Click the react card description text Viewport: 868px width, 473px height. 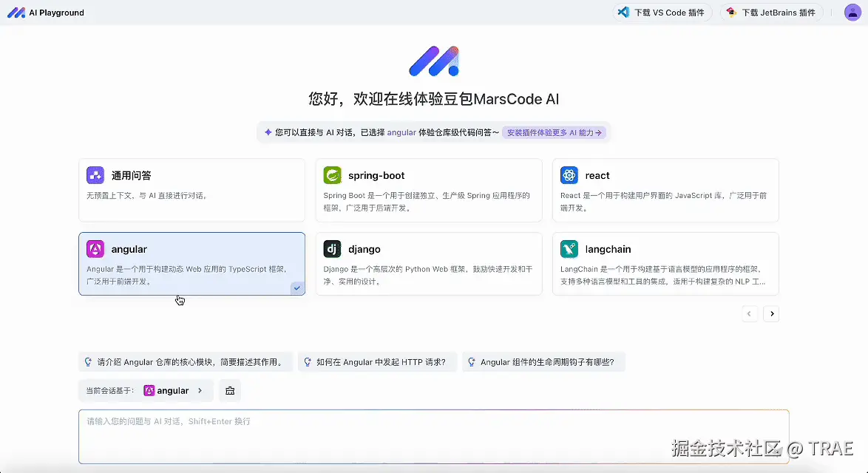tap(663, 201)
